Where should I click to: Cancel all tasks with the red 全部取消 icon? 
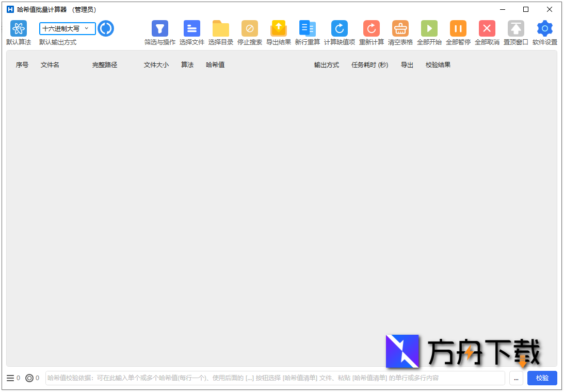(487, 28)
